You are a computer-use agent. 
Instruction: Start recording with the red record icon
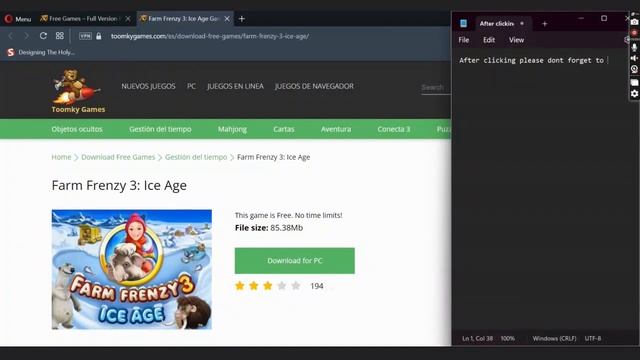pos(634,33)
